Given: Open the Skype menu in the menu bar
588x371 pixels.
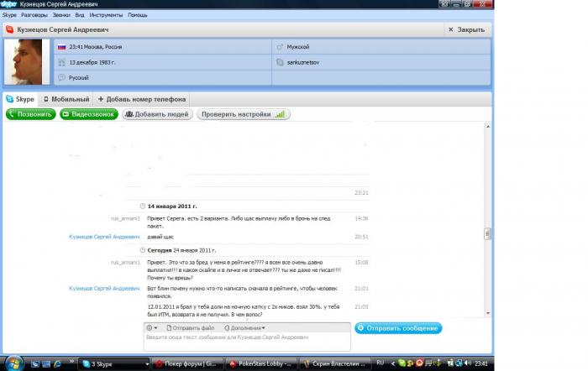Looking at the screenshot, I should (x=9, y=15).
